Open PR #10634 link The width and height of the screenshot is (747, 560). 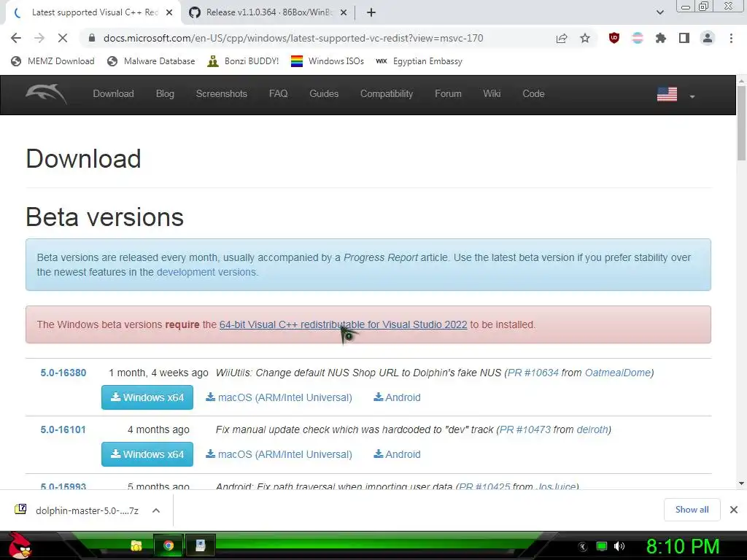pos(533,373)
